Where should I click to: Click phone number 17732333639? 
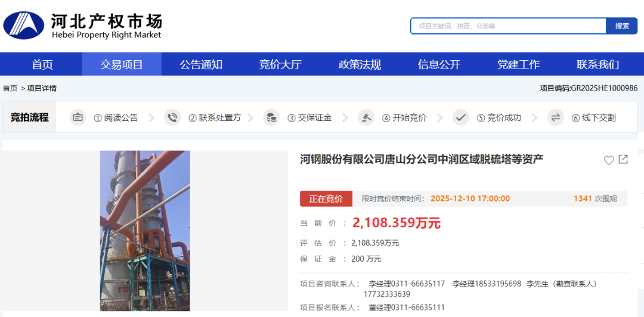pos(386,294)
